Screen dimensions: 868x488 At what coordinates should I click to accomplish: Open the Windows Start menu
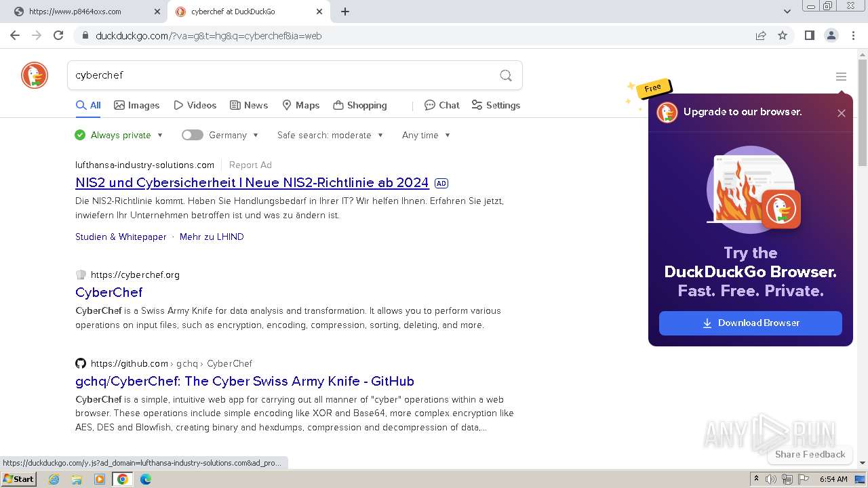click(x=19, y=479)
